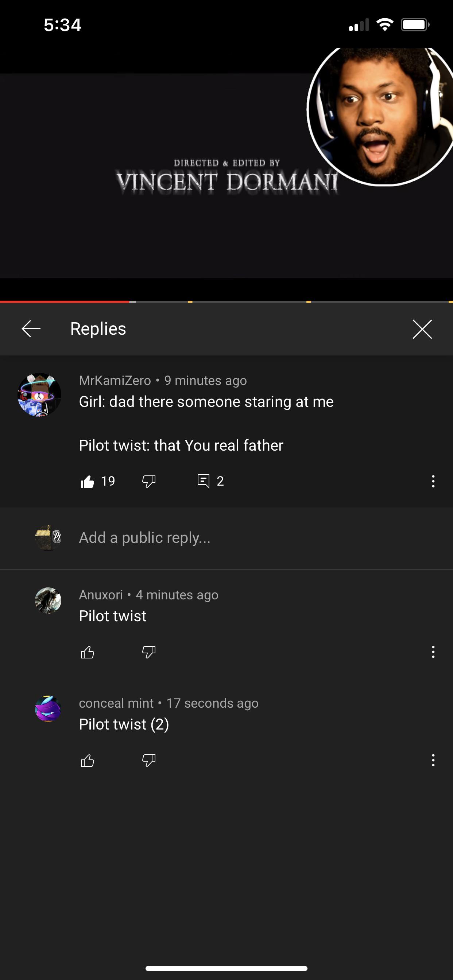Screen dimensions: 453x980
Task: Dislike Anuxori's Pilot twist reply
Action: coord(148,652)
